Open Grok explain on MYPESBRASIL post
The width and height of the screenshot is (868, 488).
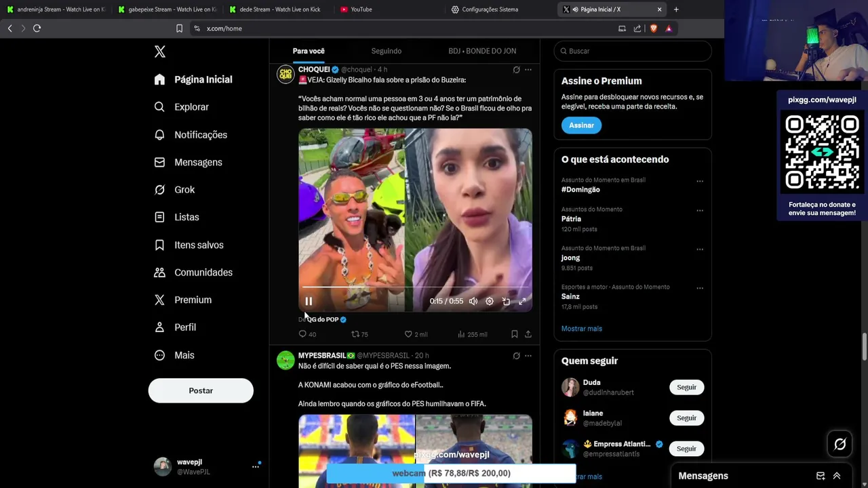click(516, 356)
